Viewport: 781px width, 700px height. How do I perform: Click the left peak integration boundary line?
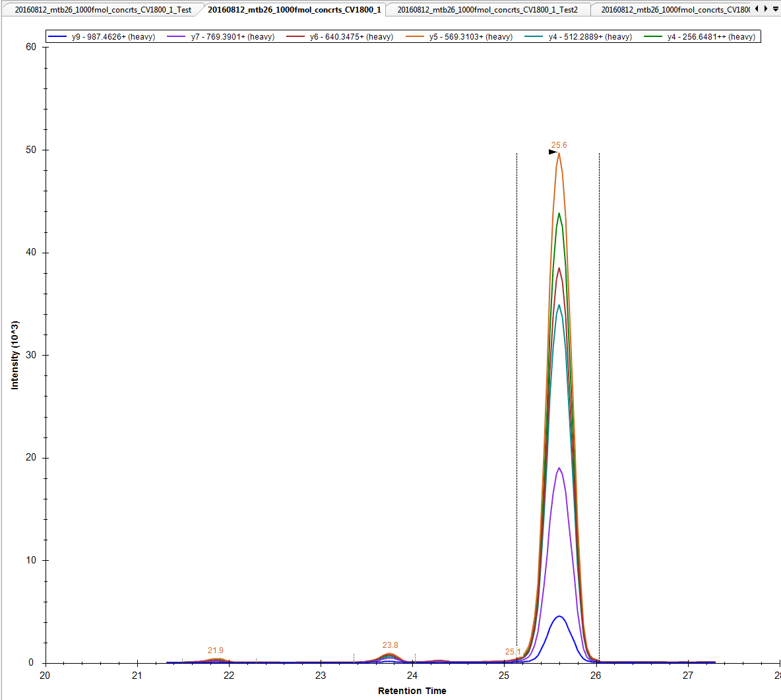point(516,396)
